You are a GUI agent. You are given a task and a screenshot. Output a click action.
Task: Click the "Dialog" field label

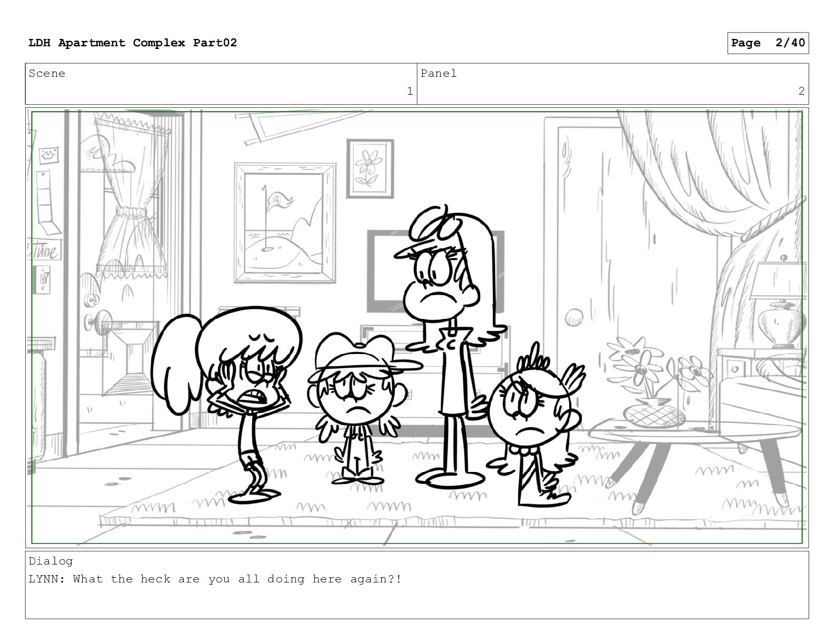click(x=51, y=561)
